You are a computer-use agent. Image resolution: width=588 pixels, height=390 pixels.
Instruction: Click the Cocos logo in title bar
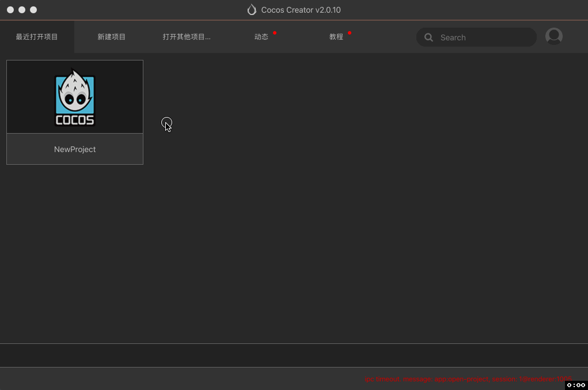click(x=252, y=10)
